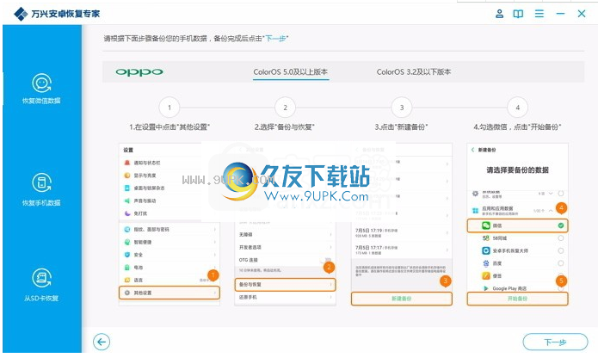Click the 百度 app icon
Screen dimensions: 598x364
486,263
